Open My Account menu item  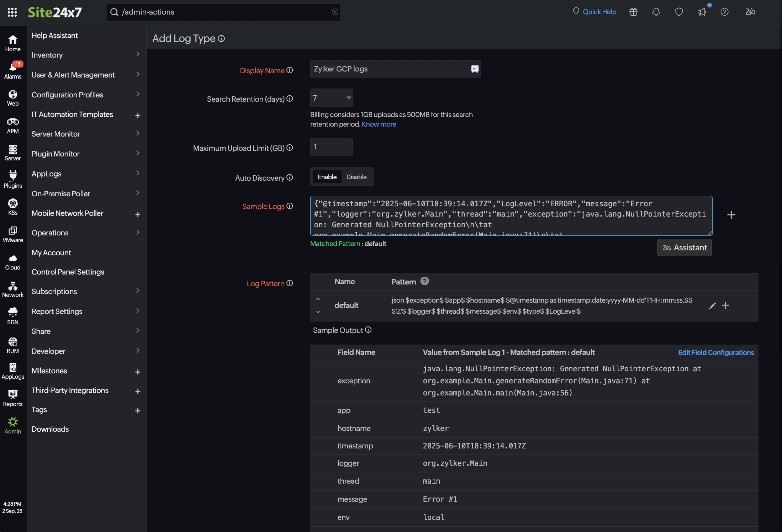pos(51,252)
